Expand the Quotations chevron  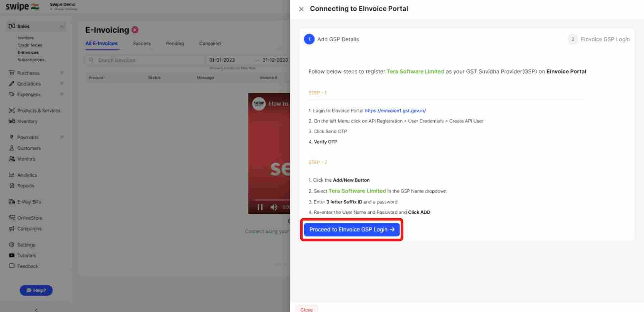[62, 84]
